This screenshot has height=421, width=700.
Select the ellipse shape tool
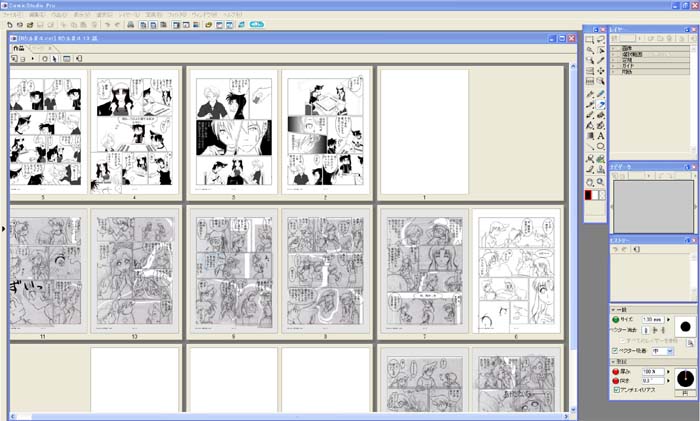[x=600, y=146]
